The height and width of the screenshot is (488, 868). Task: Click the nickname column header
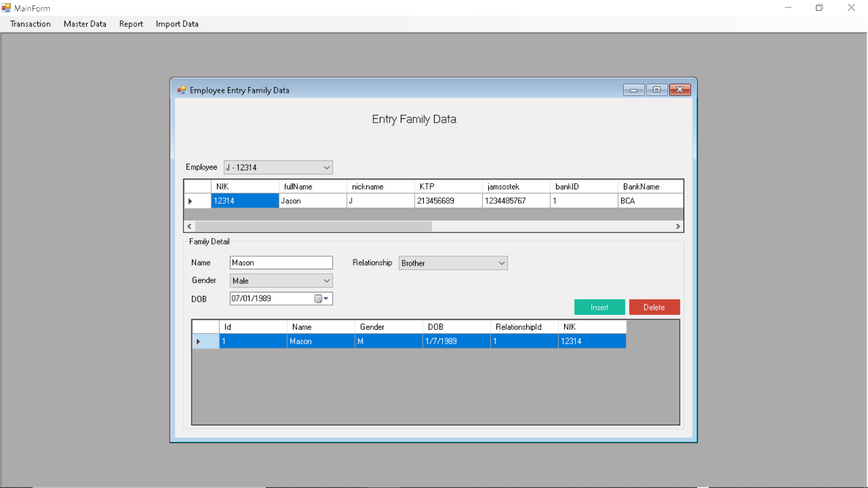click(x=380, y=187)
